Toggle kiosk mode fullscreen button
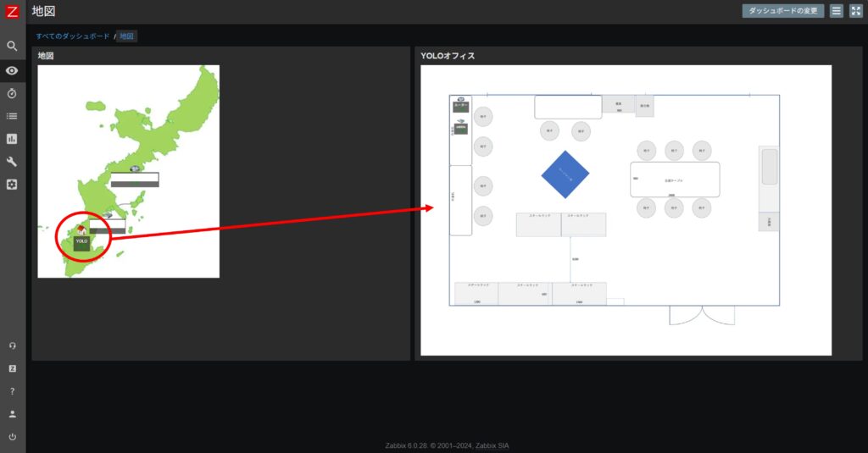The image size is (868, 453). pos(854,11)
